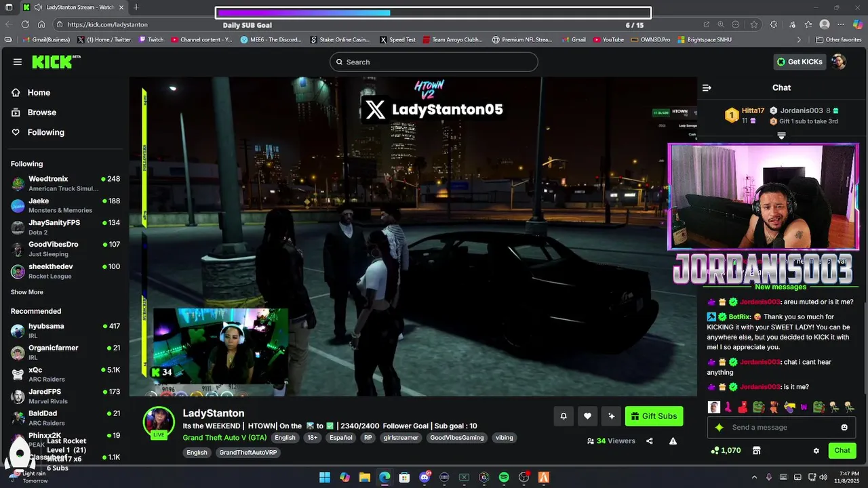The image size is (868, 488).
Task: Select the Español tag
Action: (340, 438)
